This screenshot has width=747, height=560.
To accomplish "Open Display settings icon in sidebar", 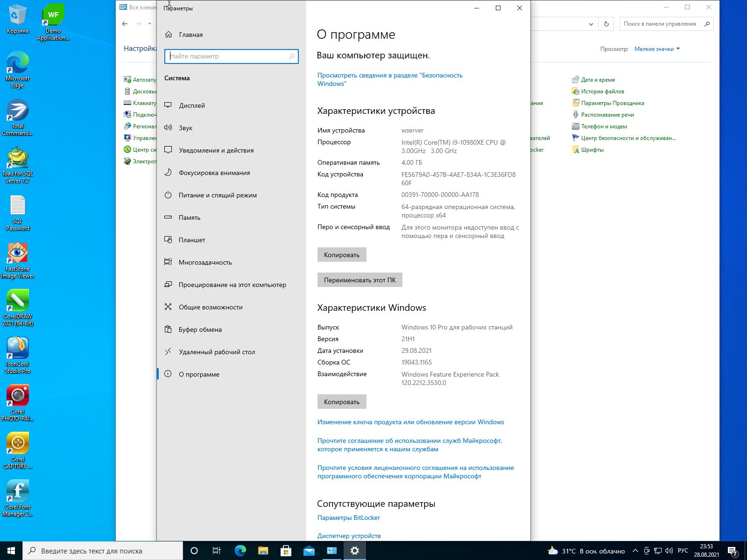I will pyautogui.click(x=168, y=105).
